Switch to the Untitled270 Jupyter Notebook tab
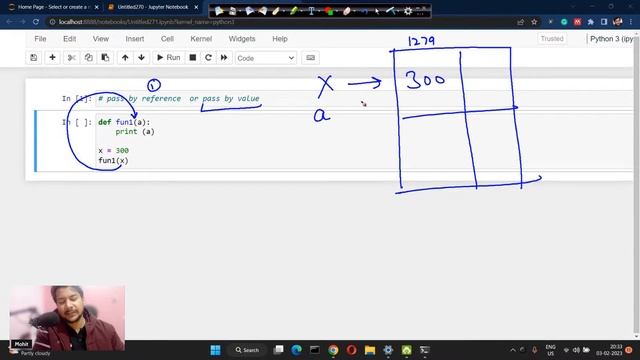This screenshot has width=640, height=360. click(x=153, y=7)
